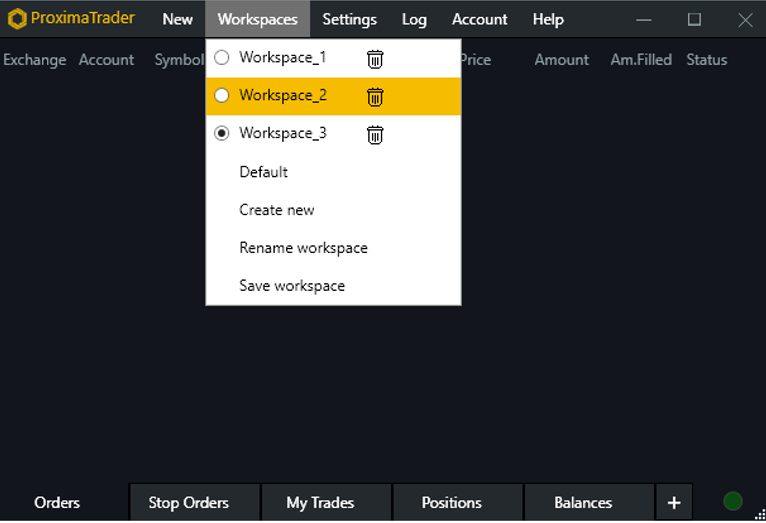Image resolution: width=766 pixels, height=523 pixels.
Task: Select the Workspace_1 radio button
Action: click(222, 58)
